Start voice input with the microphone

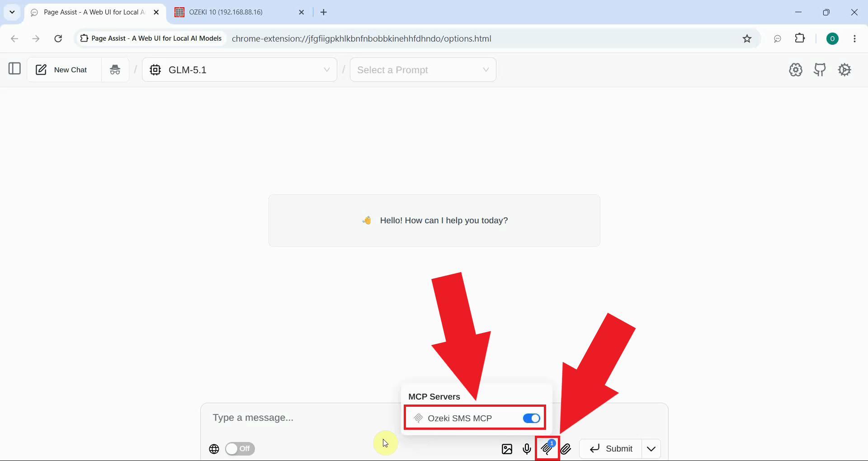coord(527,449)
